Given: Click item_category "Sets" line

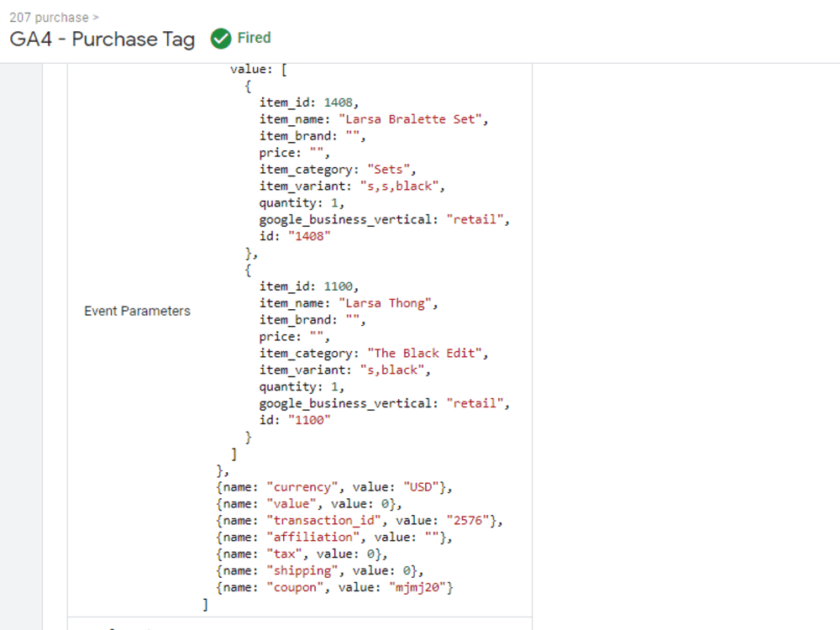Looking at the screenshot, I should [338, 170].
